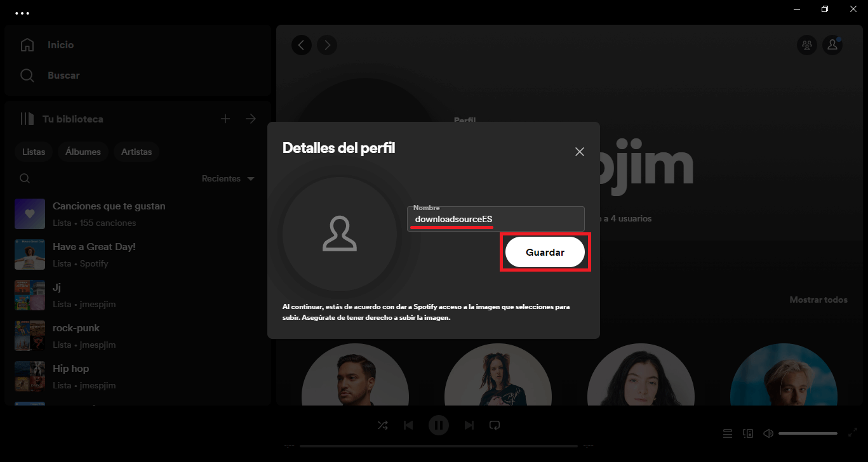Expand library with arrow icon
868x462 pixels.
(251, 119)
